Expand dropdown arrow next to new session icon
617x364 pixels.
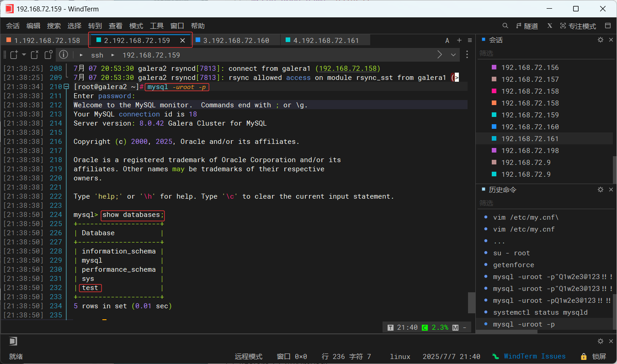pos(23,55)
